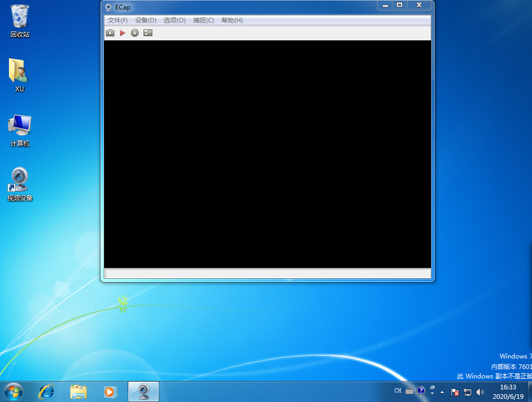Expand hidden system tray icons arrow
The width and height of the screenshot is (532, 402).
pos(442,392)
